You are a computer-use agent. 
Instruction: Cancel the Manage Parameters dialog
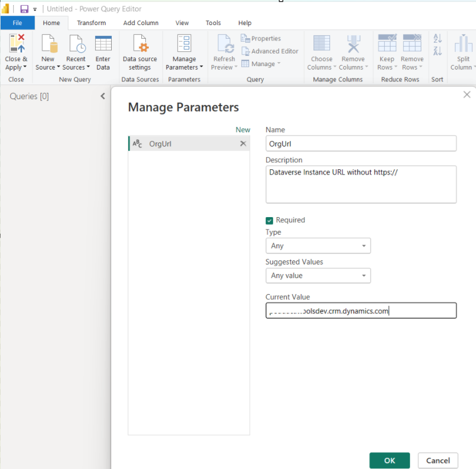point(438,460)
